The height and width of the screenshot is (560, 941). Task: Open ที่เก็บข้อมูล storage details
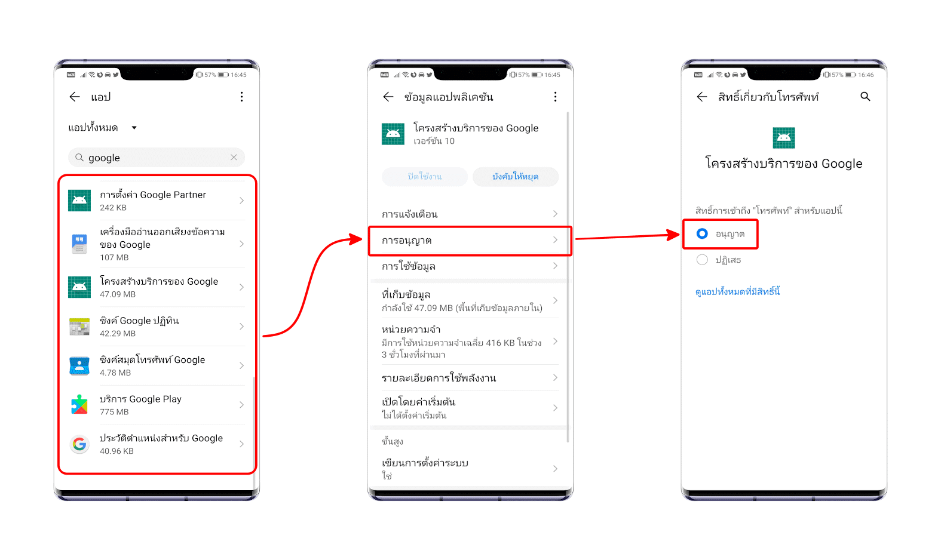pos(470,301)
